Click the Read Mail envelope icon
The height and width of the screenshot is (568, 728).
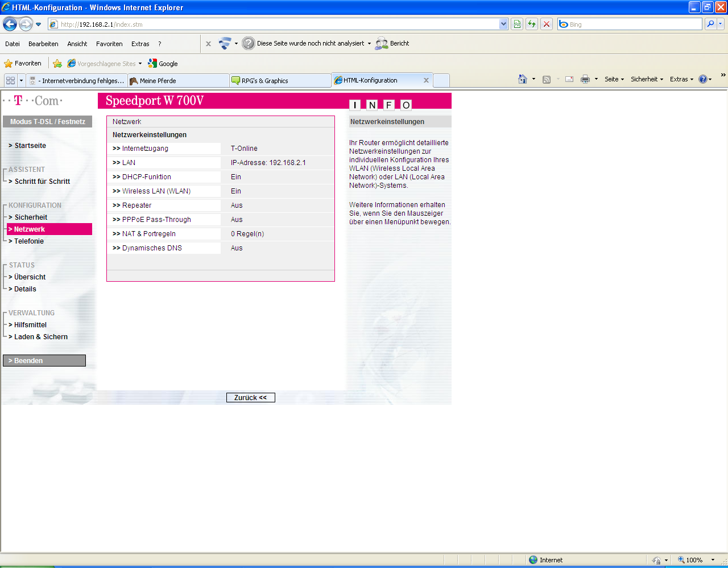coord(569,80)
